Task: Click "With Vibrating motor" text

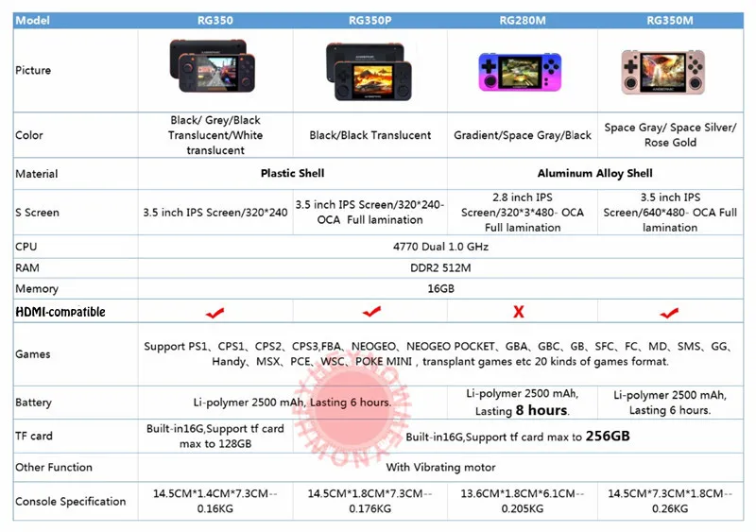Action: (x=440, y=467)
